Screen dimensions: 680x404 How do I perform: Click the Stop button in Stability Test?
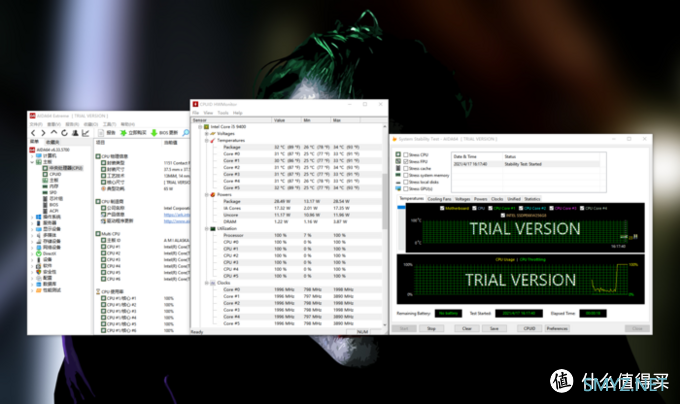coord(431,329)
